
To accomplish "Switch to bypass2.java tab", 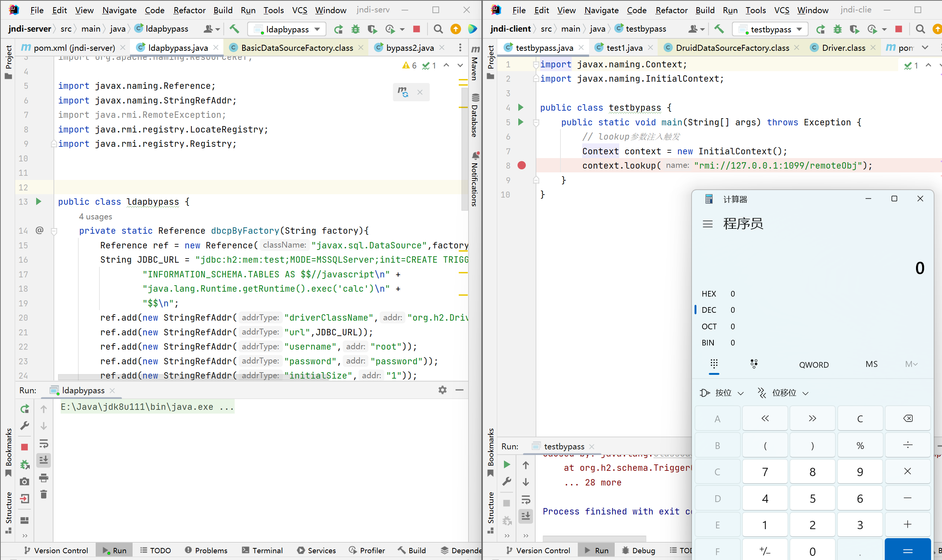I will (x=409, y=47).
